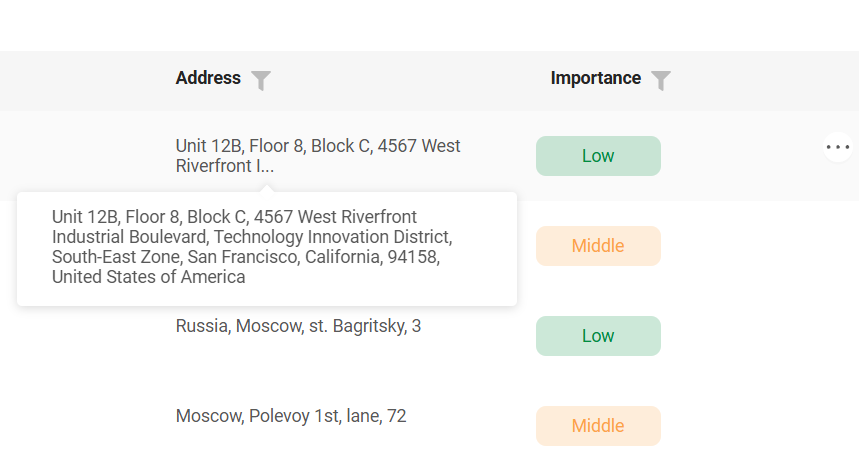Click the tooltip's pointer arrow under address
The image size is (861, 460).
[x=267, y=188]
